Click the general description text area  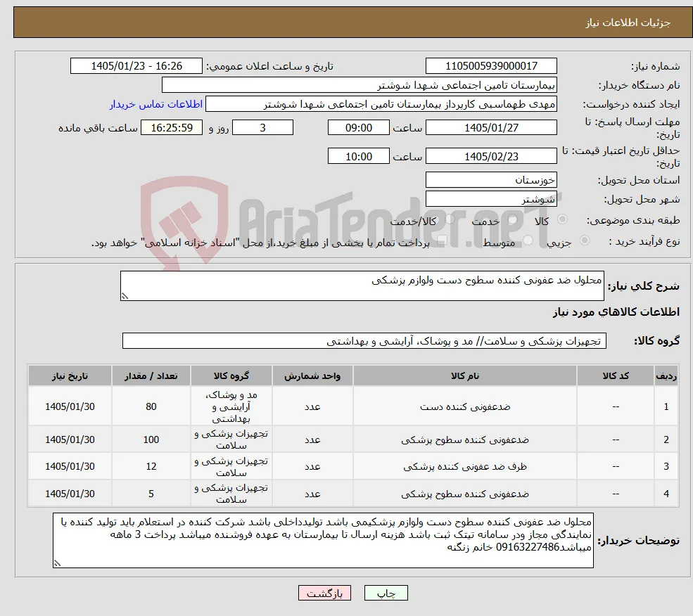(362, 286)
